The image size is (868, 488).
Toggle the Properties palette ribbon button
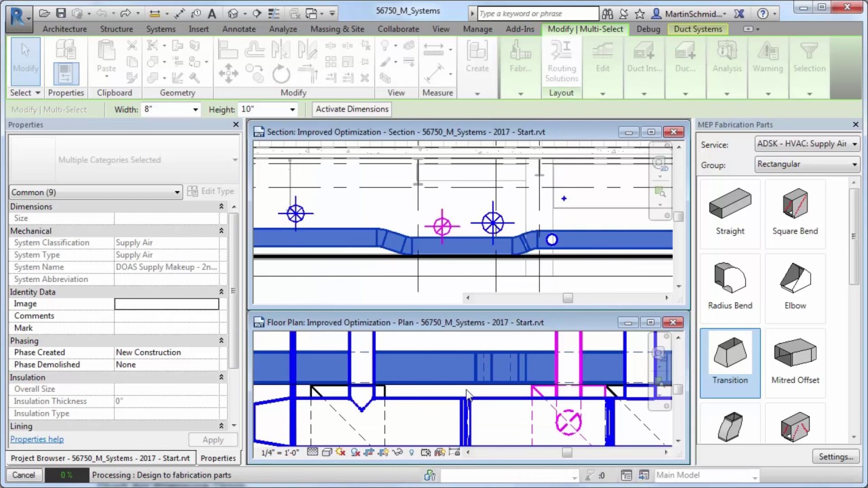point(66,73)
